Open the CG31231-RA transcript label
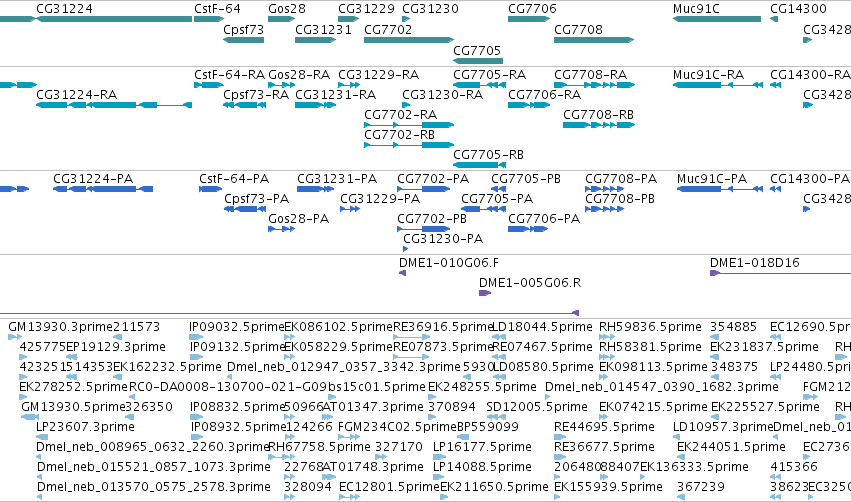 [335, 94]
